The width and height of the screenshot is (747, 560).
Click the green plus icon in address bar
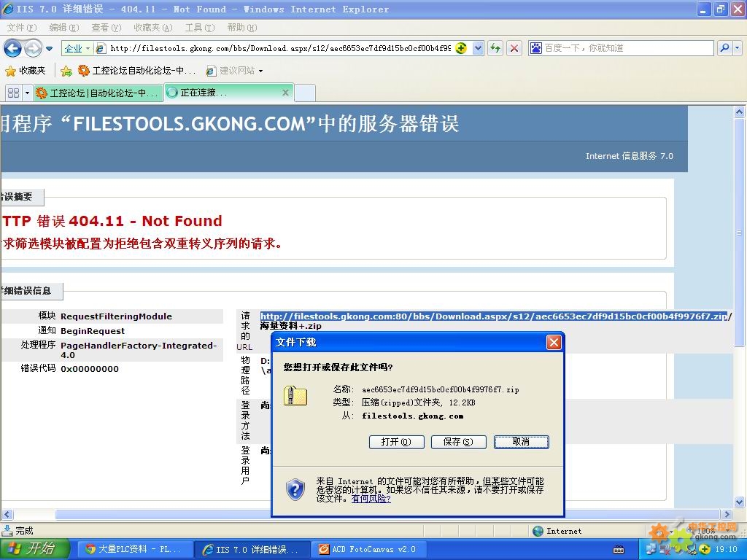(x=461, y=48)
